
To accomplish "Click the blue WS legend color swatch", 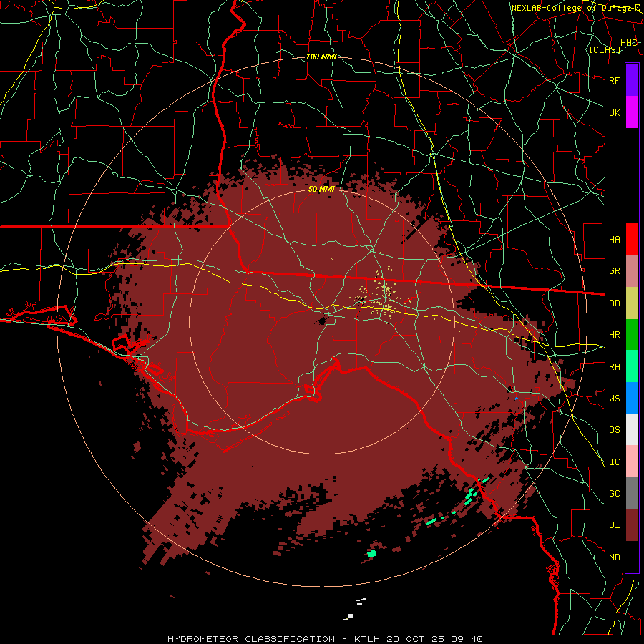I will coord(632,398).
